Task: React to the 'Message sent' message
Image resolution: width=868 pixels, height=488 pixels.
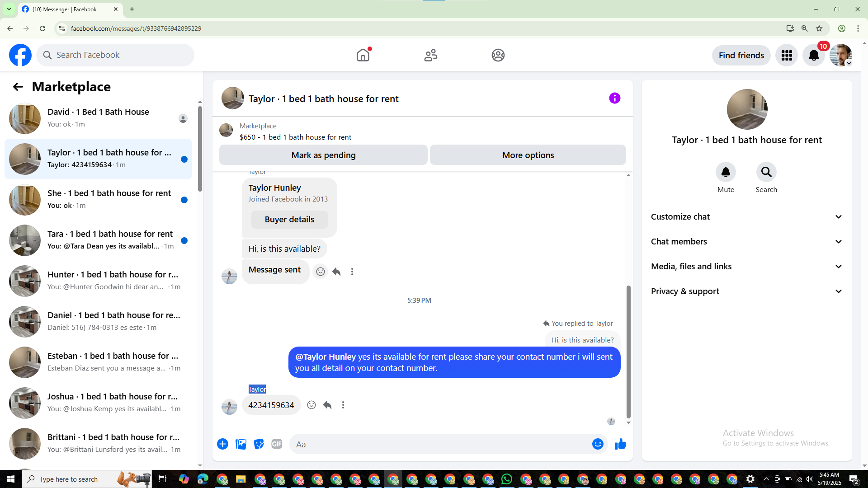Action: coord(321,272)
